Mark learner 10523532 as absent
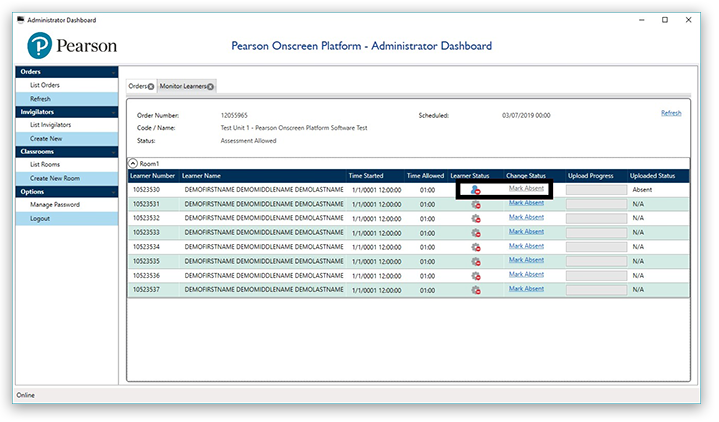 [526, 217]
